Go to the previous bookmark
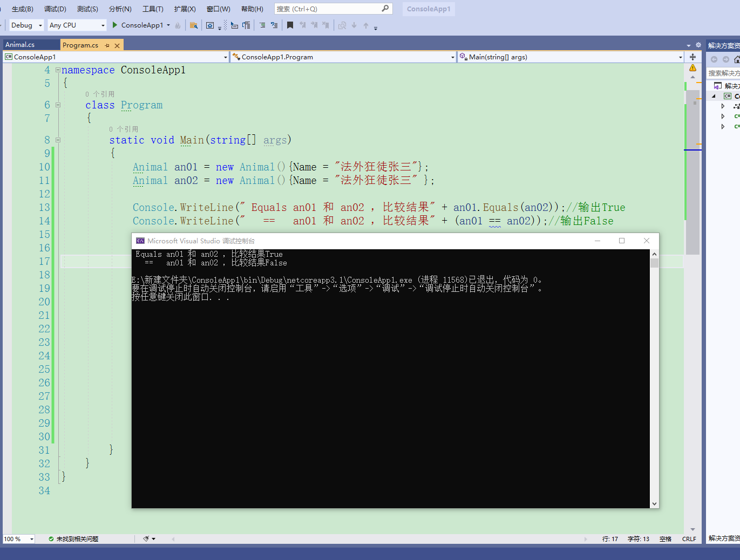Screen dimensions: 740x560 coord(302,25)
